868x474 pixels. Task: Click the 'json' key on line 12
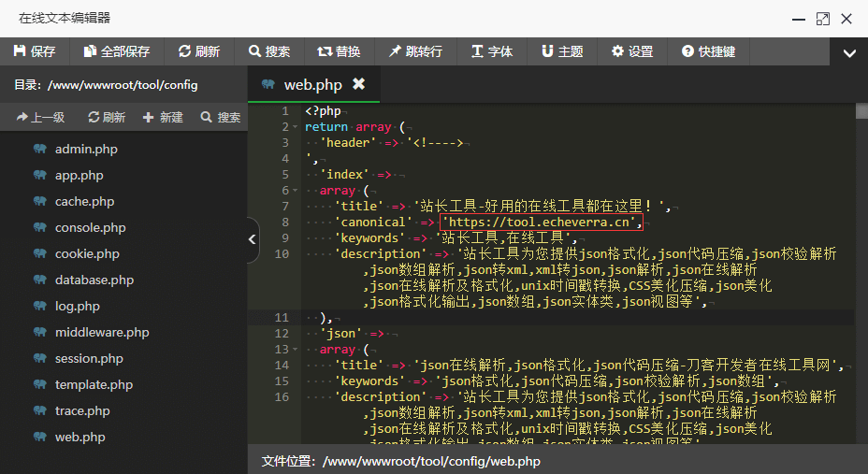340,334
